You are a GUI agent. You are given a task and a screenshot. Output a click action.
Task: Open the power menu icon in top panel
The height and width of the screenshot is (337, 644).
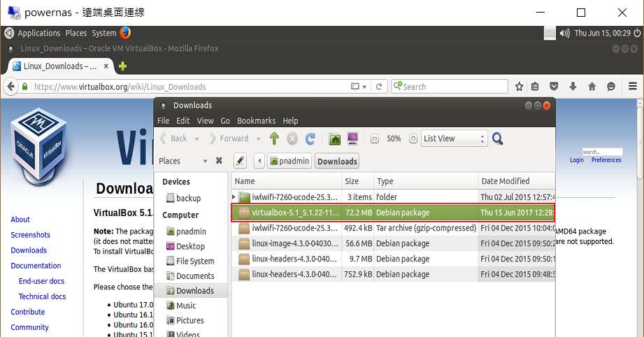click(x=637, y=33)
